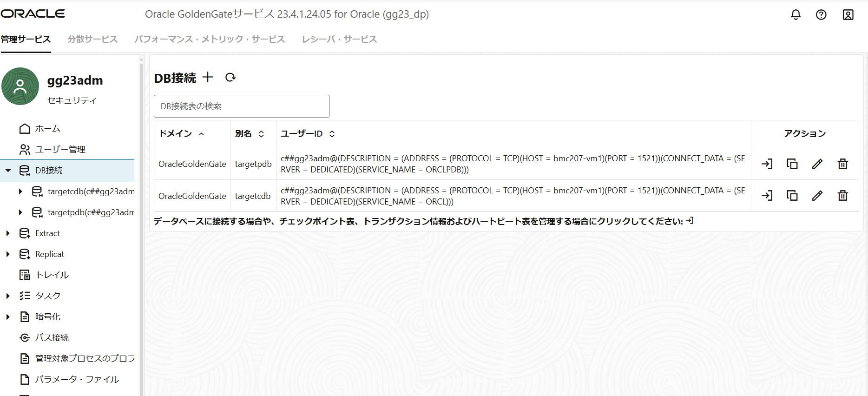Switch to レシーバ・サービス tab
The height and width of the screenshot is (396, 868).
click(x=339, y=39)
